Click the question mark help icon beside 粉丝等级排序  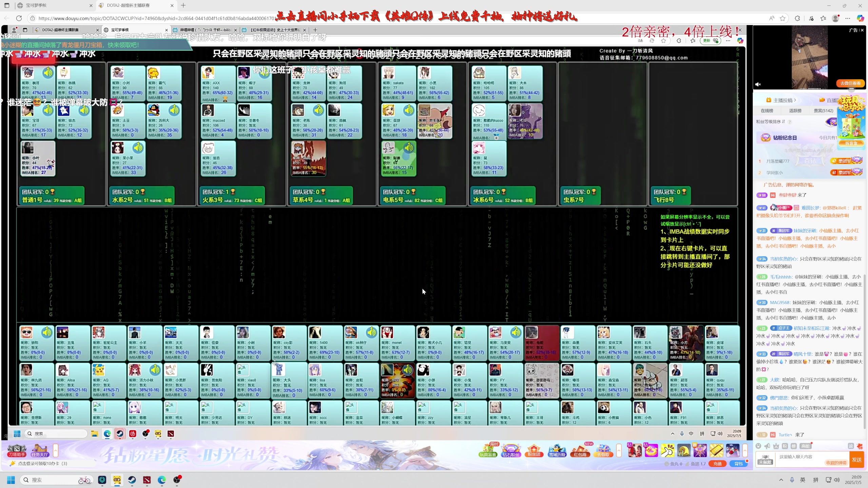pyautogui.click(x=790, y=122)
